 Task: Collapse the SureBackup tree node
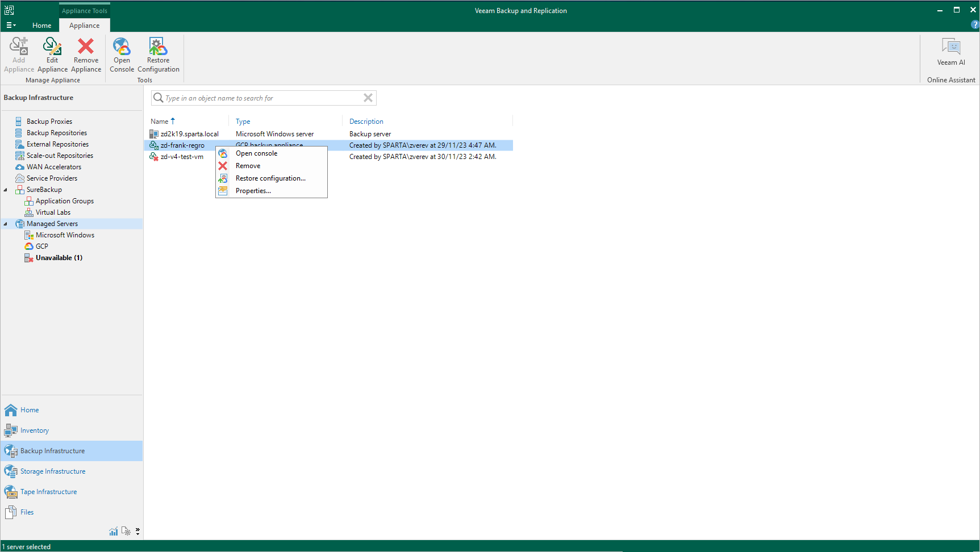click(x=6, y=190)
